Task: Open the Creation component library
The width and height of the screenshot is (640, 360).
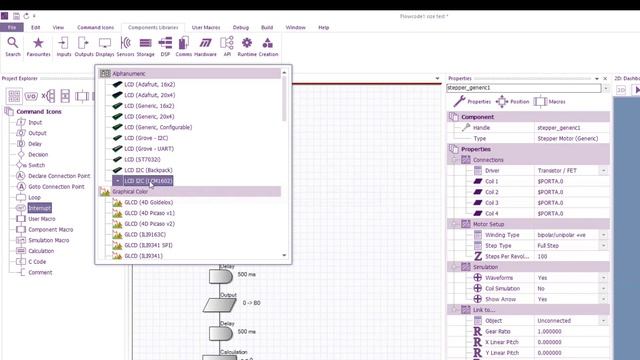Action: click(x=268, y=47)
